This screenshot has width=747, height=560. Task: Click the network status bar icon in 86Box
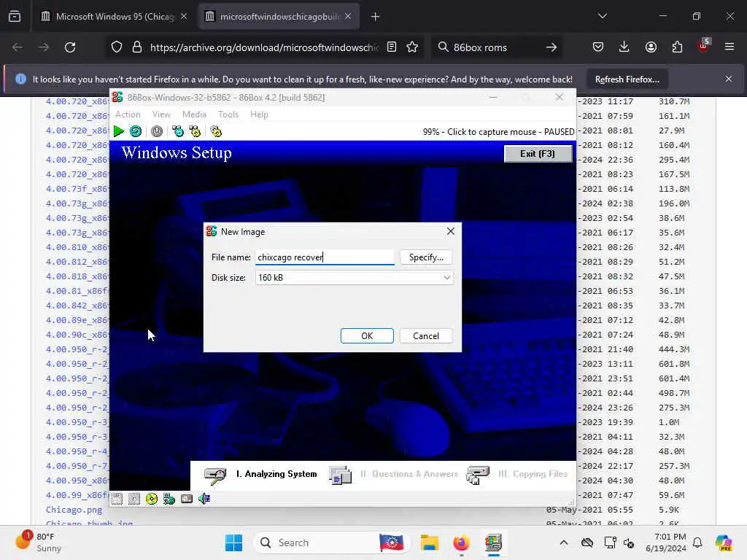[x=169, y=499]
